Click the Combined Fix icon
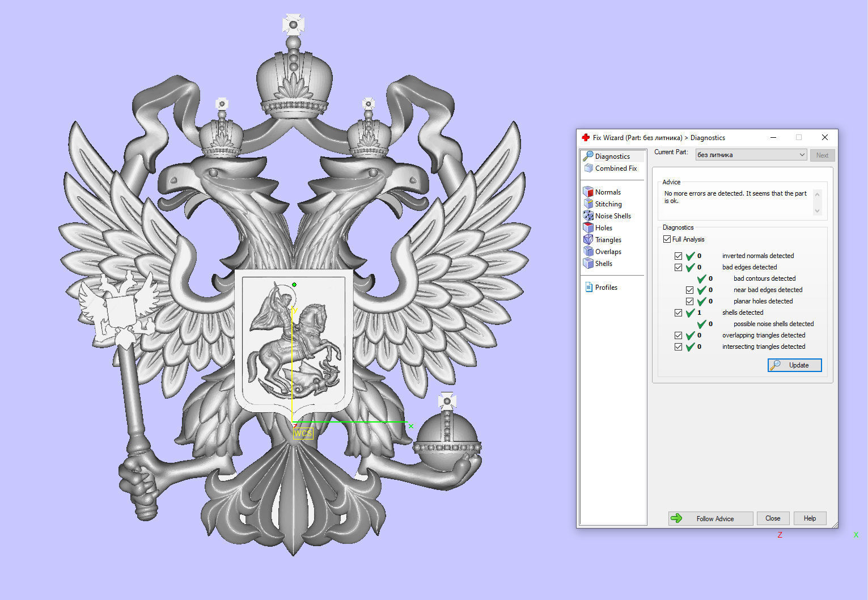This screenshot has width=868, height=600. [588, 168]
